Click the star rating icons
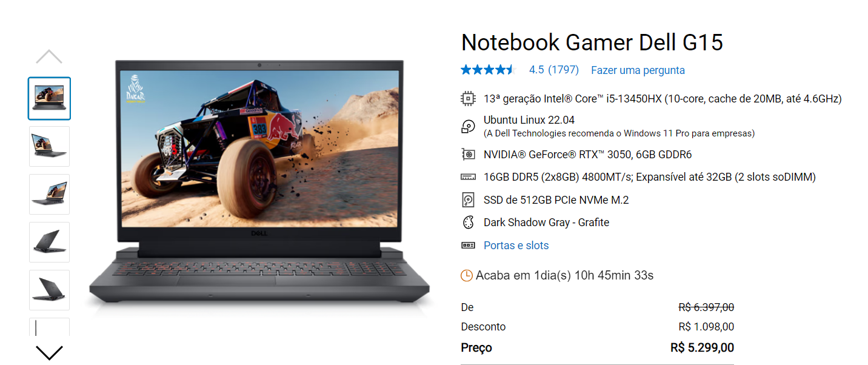The image size is (868, 365). pos(487,70)
